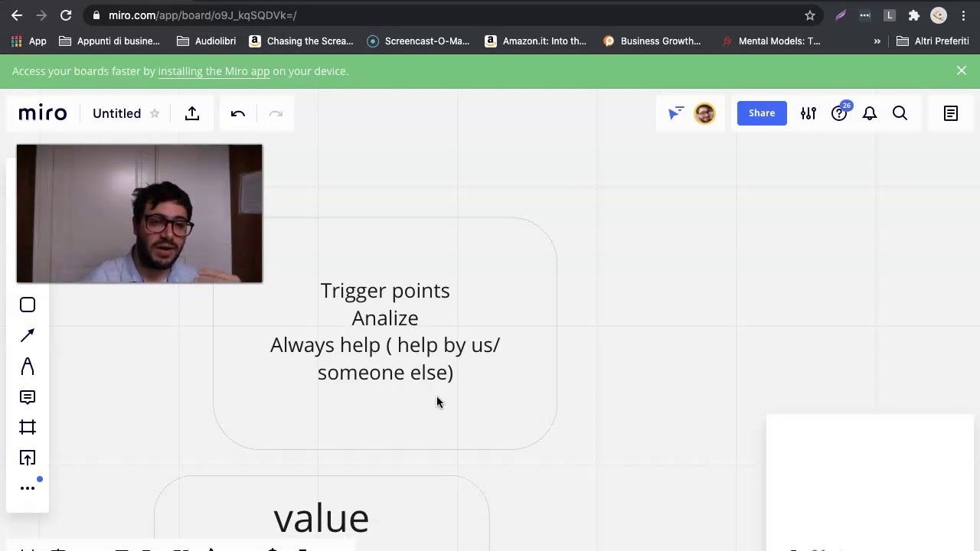Redo the last action
Screen dimensions: 980x551
[x=276, y=113]
